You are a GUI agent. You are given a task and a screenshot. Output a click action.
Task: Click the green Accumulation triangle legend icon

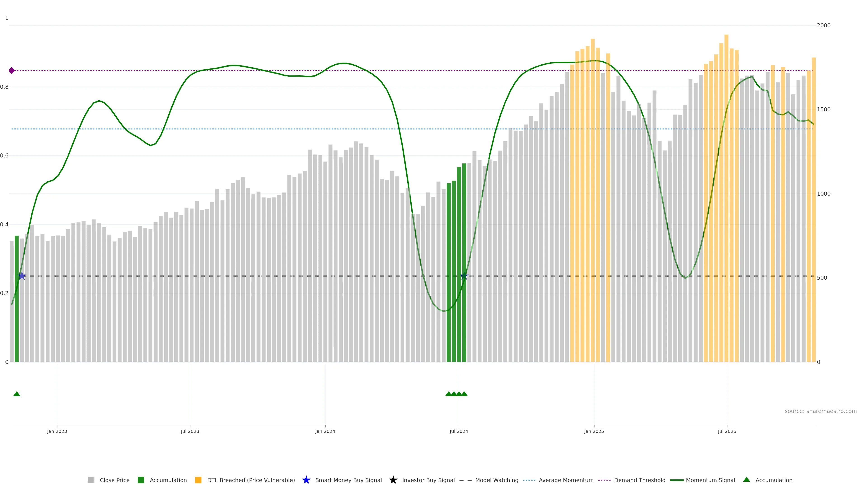[746, 480]
